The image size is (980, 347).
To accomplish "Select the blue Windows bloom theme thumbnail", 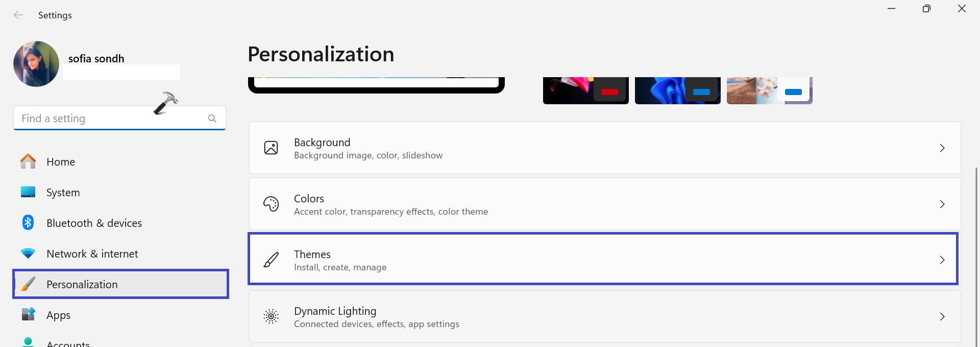I will (x=677, y=90).
